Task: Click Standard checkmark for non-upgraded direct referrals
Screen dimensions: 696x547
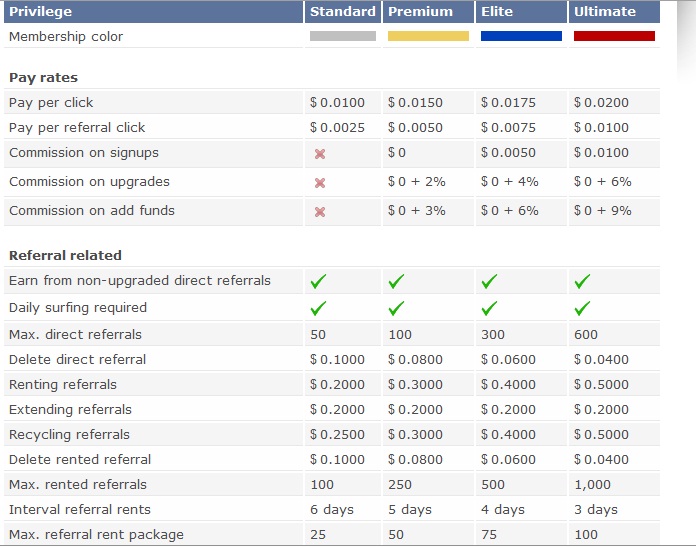Action: (x=318, y=281)
